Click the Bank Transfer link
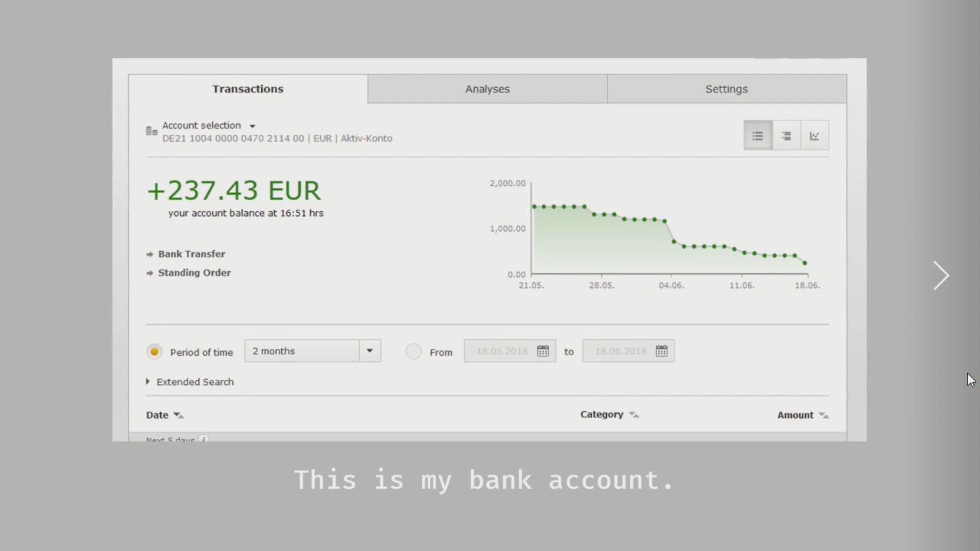Screen dimensions: 980x551 click(x=192, y=254)
